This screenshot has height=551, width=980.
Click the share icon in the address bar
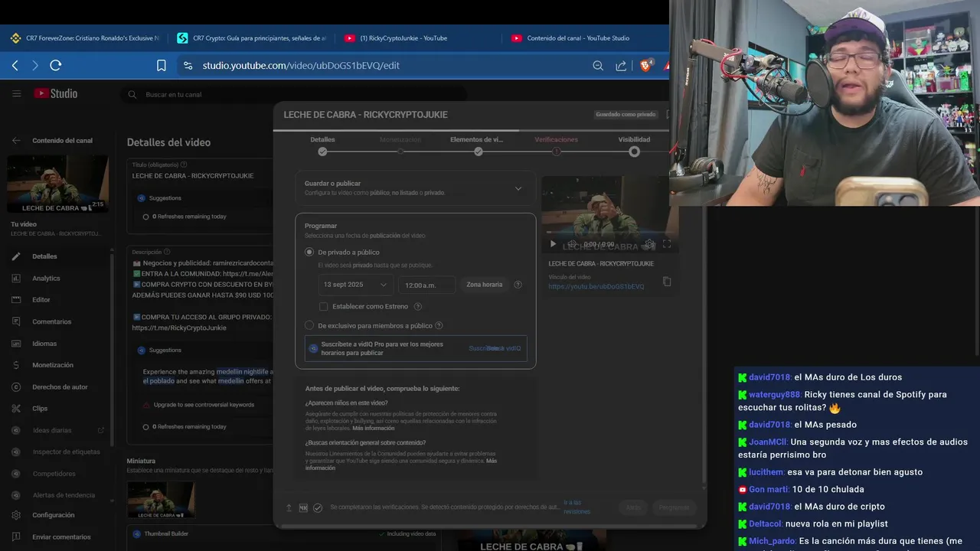621,66
